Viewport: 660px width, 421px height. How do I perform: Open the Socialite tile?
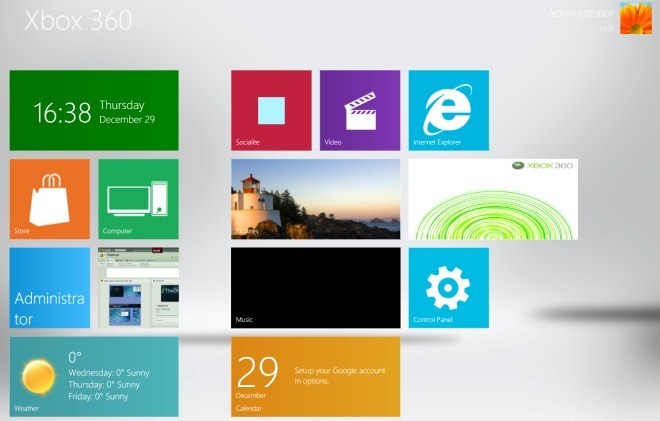click(x=271, y=110)
